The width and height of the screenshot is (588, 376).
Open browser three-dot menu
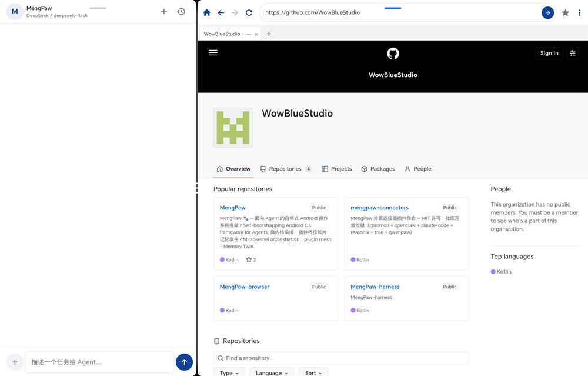click(579, 13)
